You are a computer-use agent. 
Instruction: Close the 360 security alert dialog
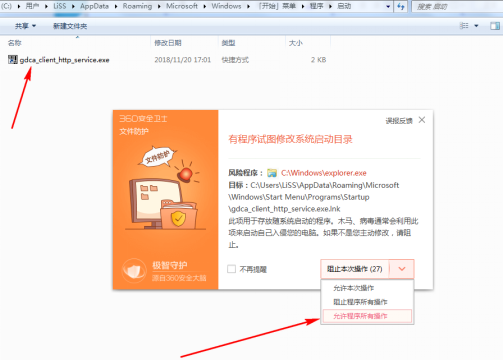[422, 120]
